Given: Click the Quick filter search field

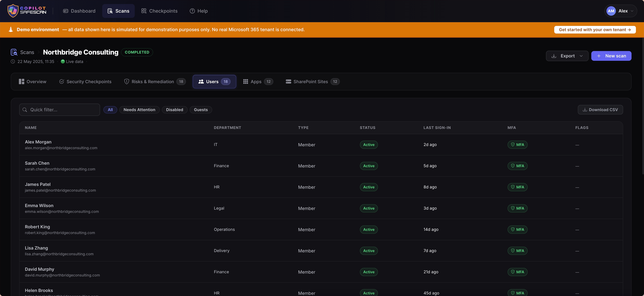Looking at the screenshot, I should 59,110.
